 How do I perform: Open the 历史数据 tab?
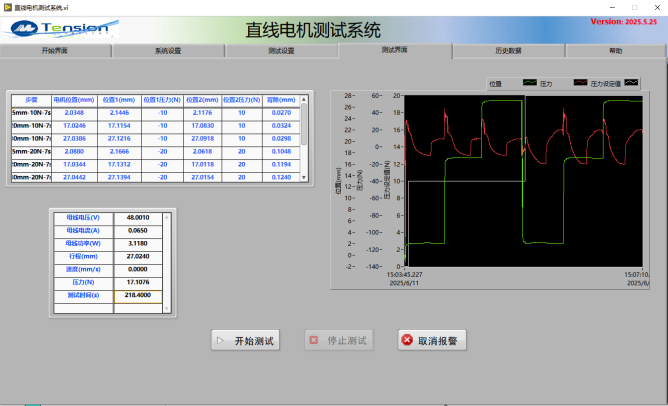tap(508, 50)
